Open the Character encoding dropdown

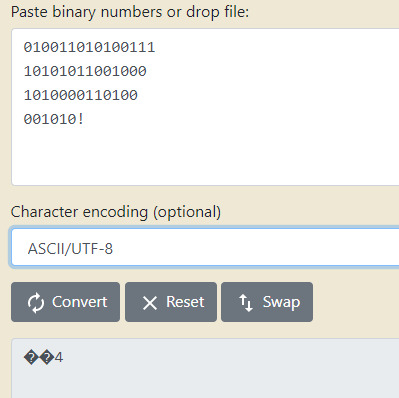pos(205,248)
